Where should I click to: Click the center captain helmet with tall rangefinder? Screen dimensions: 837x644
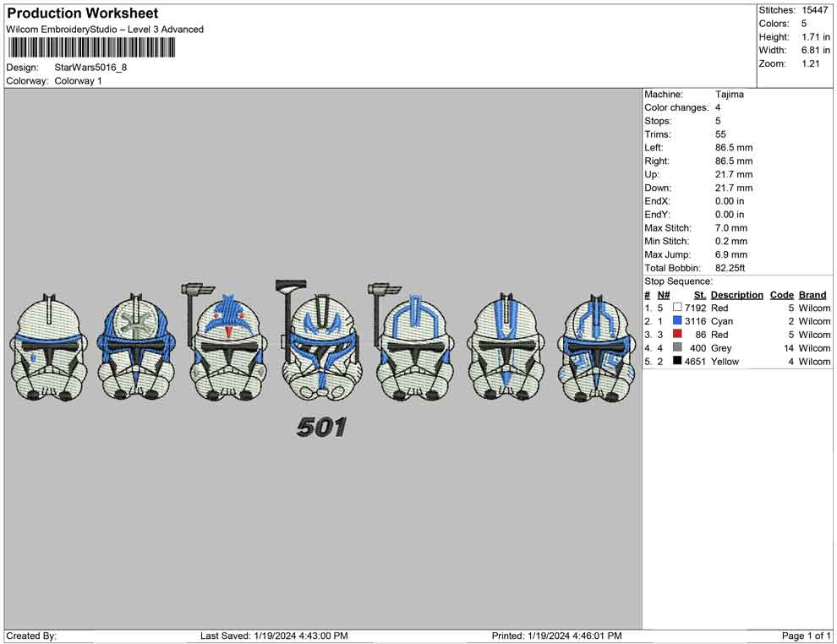tap(320, 341)
